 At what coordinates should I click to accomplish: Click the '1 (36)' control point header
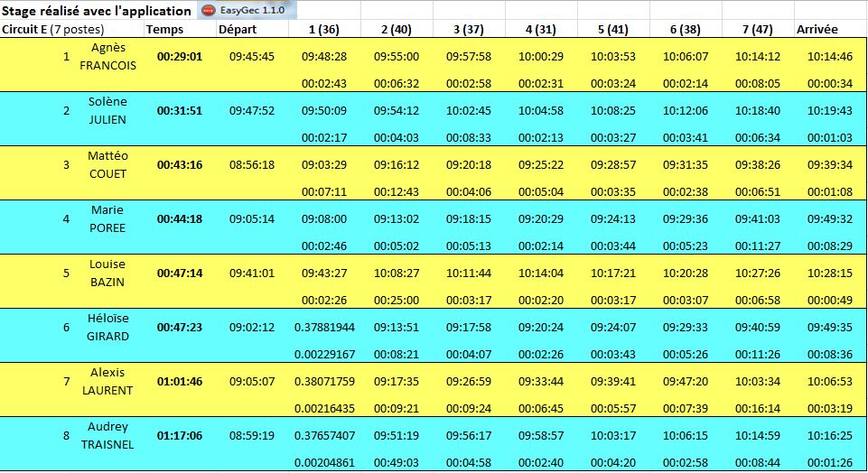(324, 29)
